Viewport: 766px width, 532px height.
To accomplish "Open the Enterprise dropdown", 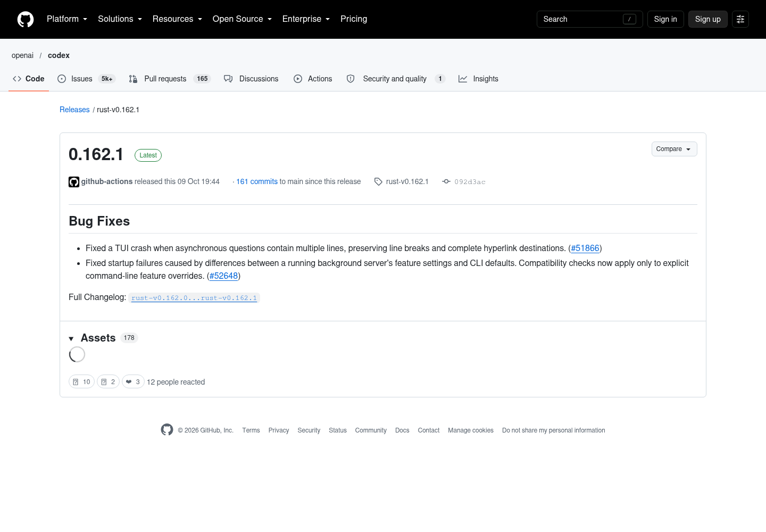I will click(x=306, y=19).
